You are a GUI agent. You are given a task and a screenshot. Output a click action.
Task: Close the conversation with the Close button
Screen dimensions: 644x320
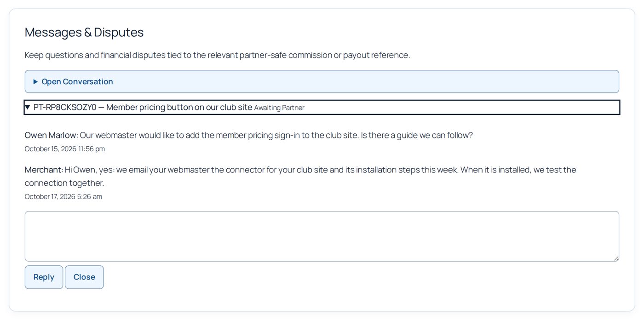tap(84, 277)
